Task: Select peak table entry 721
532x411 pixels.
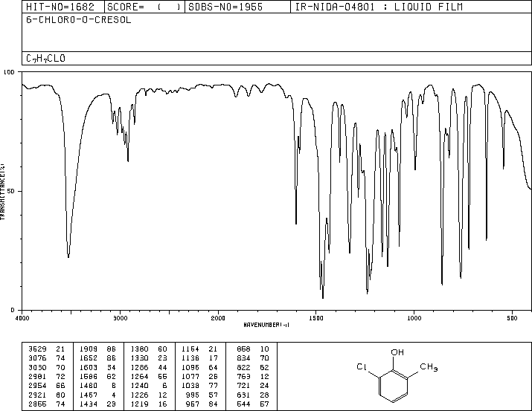Action: [243, 386]
